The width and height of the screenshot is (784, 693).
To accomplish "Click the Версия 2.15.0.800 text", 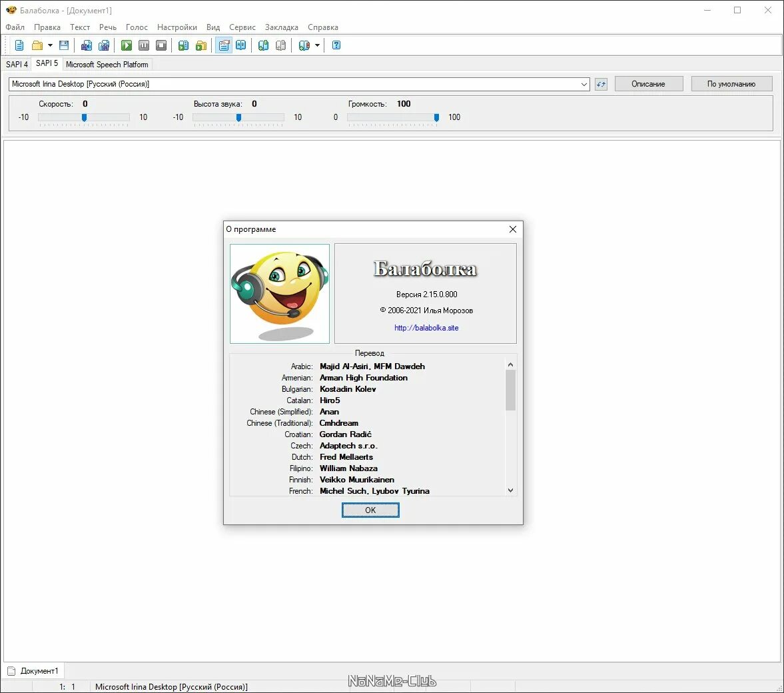I will click(426, 295).
